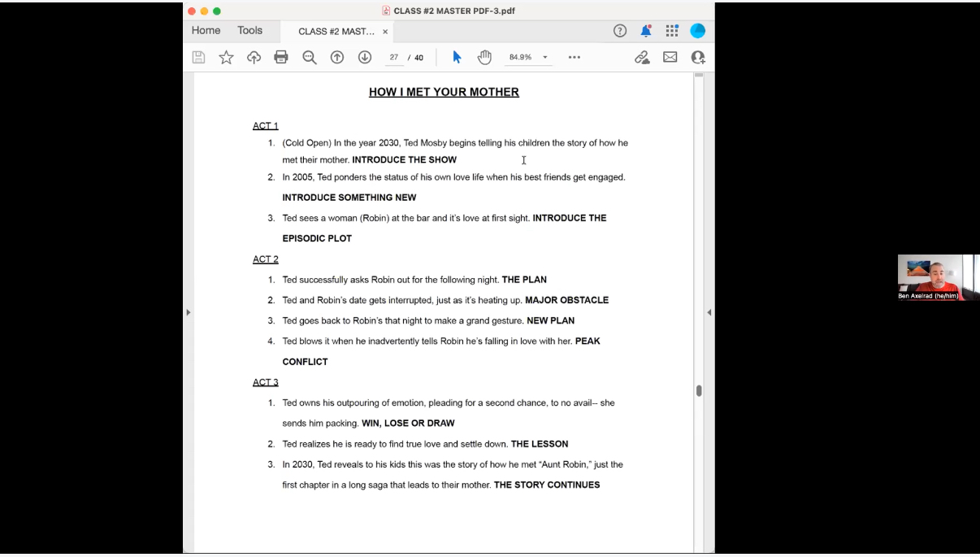Screen dimensions: 980x557
Task: Click the page number field showing 27
Action: [x=394, y=58]
